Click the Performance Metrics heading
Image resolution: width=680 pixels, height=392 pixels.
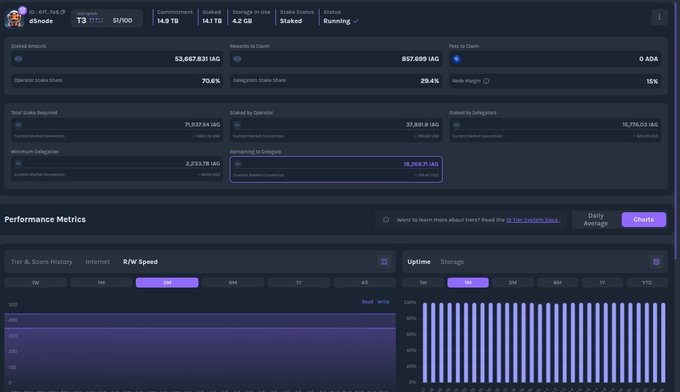(45, 219)
